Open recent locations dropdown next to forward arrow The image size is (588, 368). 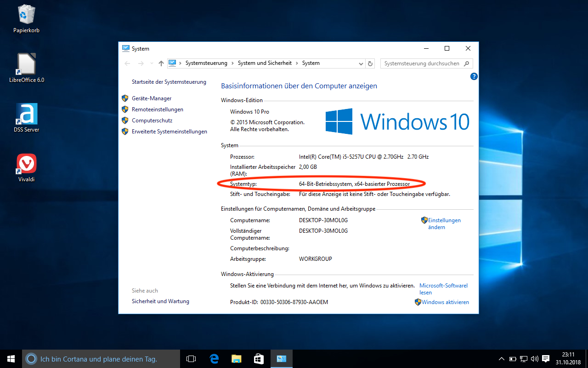[x=152, y=63]
